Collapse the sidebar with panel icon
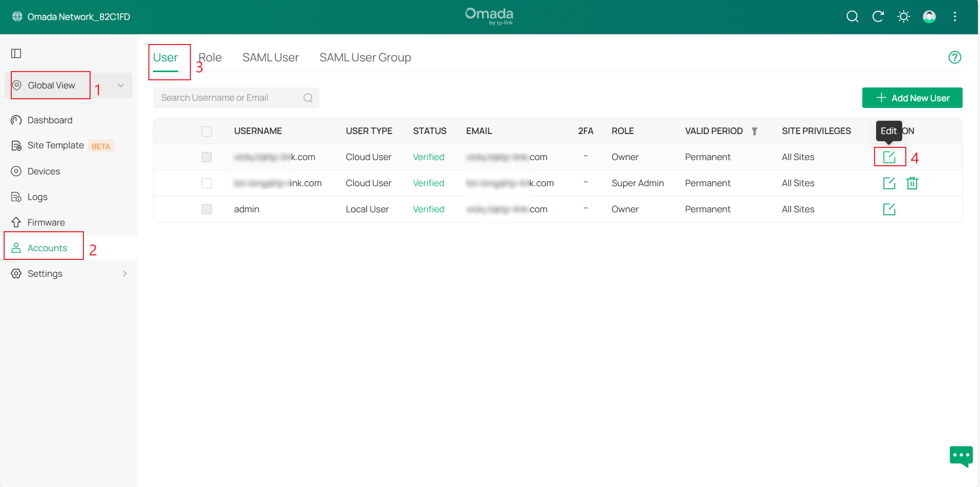 click(16, 54)
